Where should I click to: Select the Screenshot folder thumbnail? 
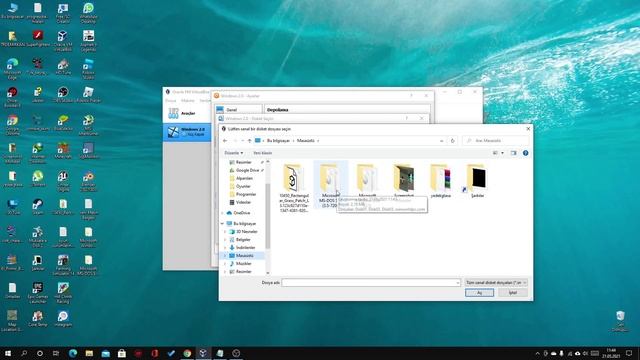click(x=404, y=178)
